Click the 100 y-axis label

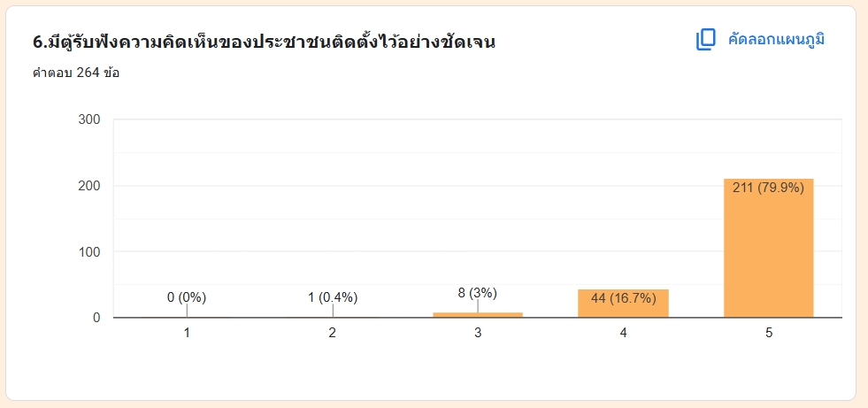click(88, 252)
